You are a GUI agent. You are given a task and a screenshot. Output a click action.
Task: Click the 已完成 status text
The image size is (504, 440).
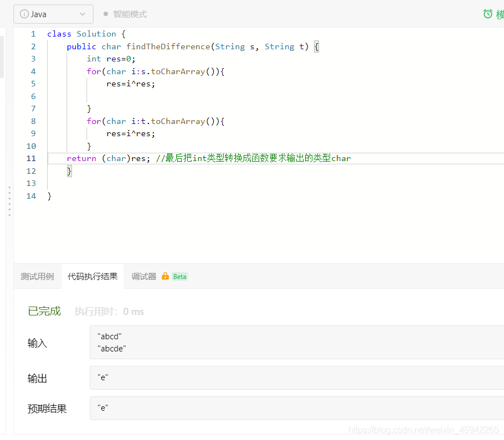(x=44, y=311)
